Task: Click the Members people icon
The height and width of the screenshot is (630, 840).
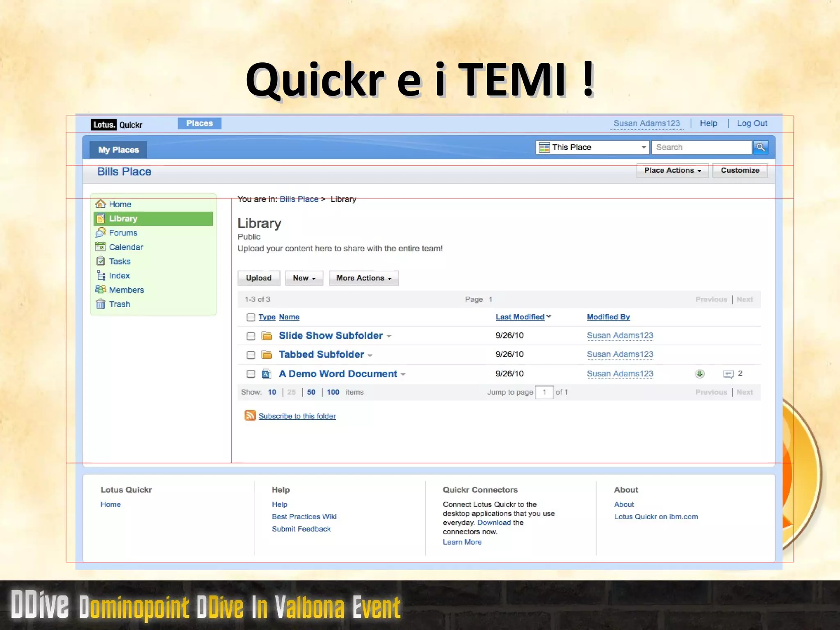Action: tap(100, 290)
